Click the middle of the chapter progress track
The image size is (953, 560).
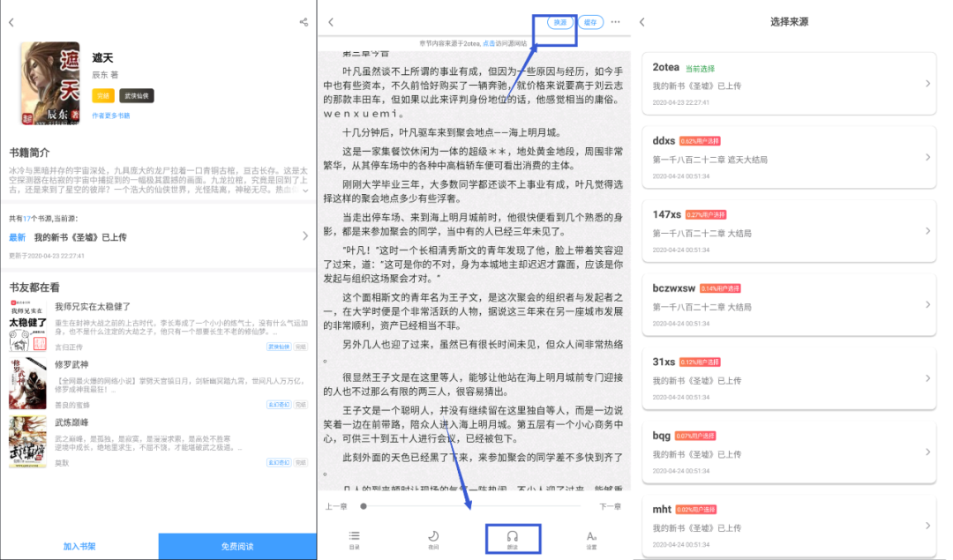[x=472, y=506]
